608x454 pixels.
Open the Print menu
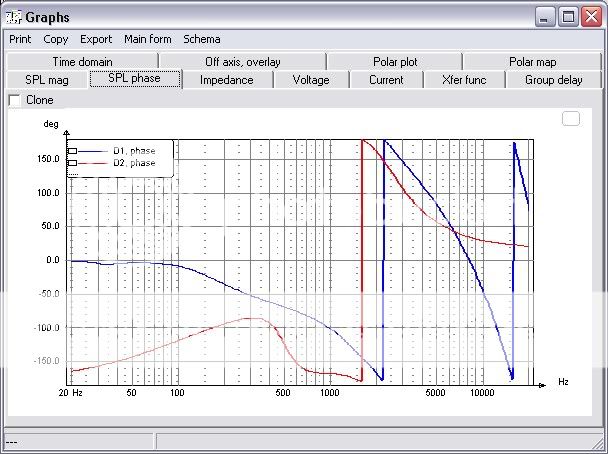pos(20,40)
